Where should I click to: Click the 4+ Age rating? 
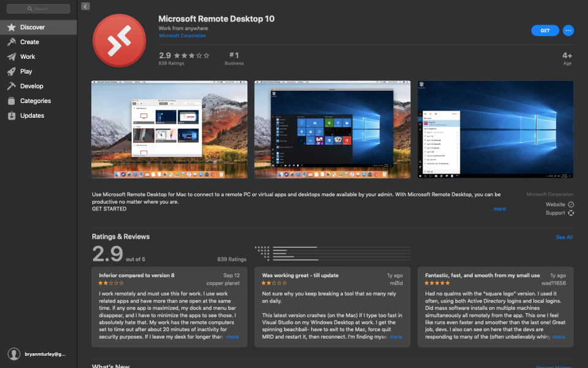[x=567, y=59]
